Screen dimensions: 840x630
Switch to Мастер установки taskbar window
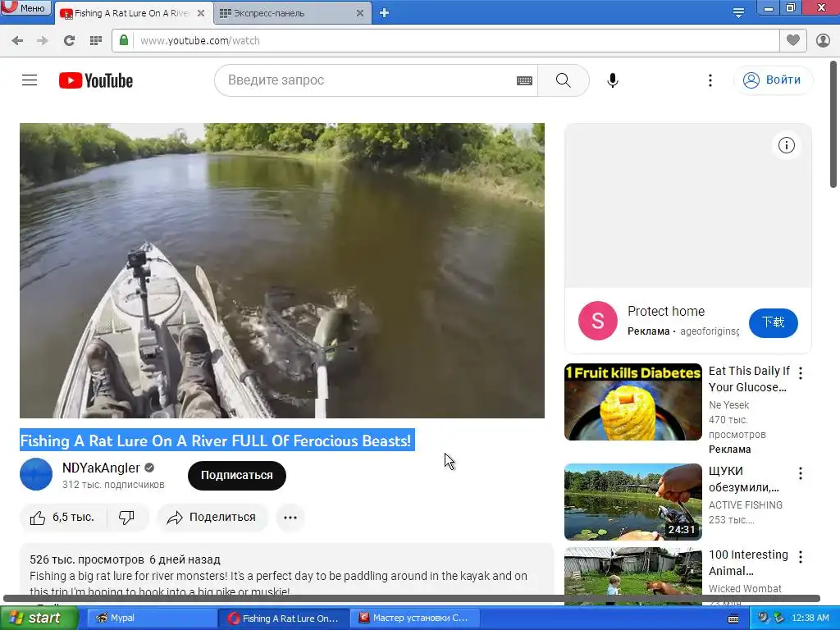tap(414, 619)
